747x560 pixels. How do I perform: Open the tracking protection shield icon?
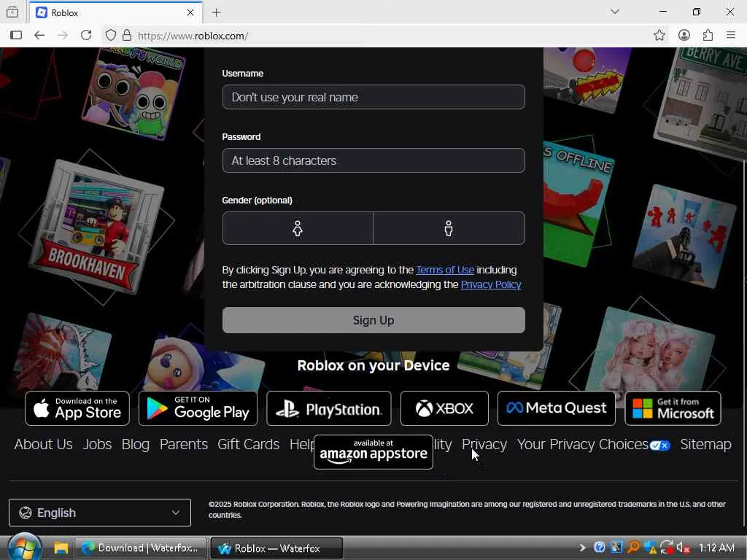[111, 35]
